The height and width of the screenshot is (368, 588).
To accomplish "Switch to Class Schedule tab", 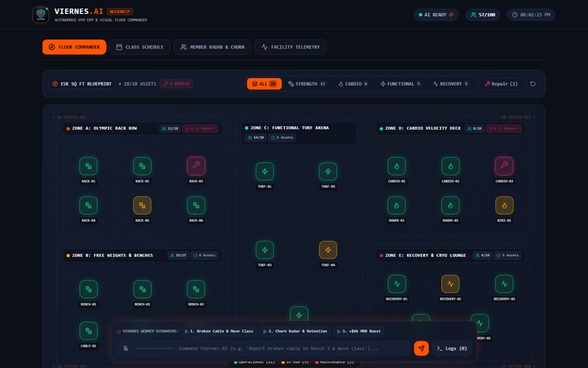I will (140, 47).
